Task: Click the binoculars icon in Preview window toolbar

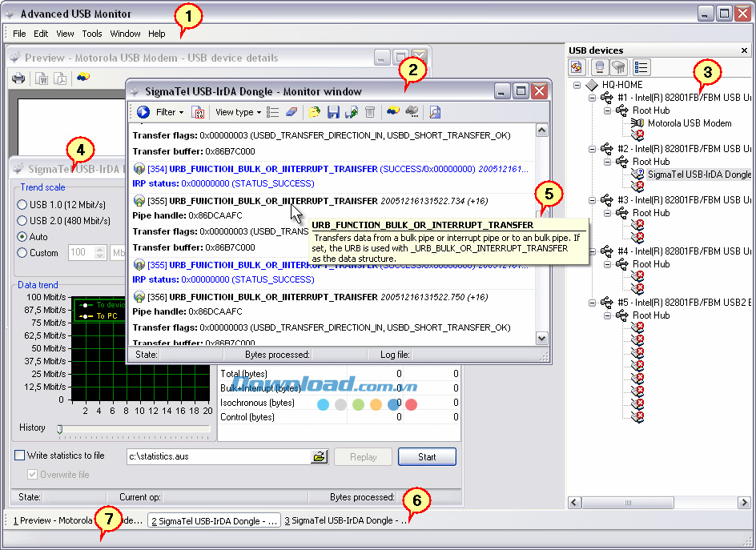Action: [83, 77]
